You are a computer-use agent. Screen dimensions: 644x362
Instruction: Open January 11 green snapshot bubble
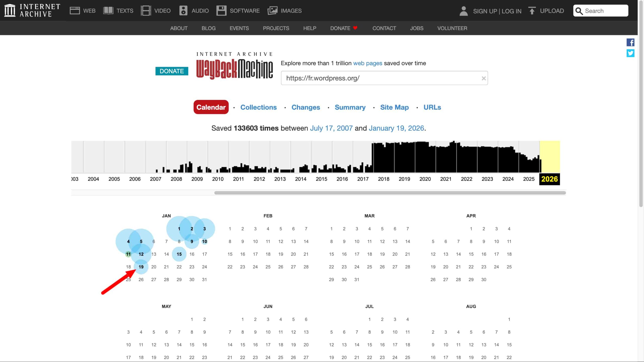pos(128,254)
